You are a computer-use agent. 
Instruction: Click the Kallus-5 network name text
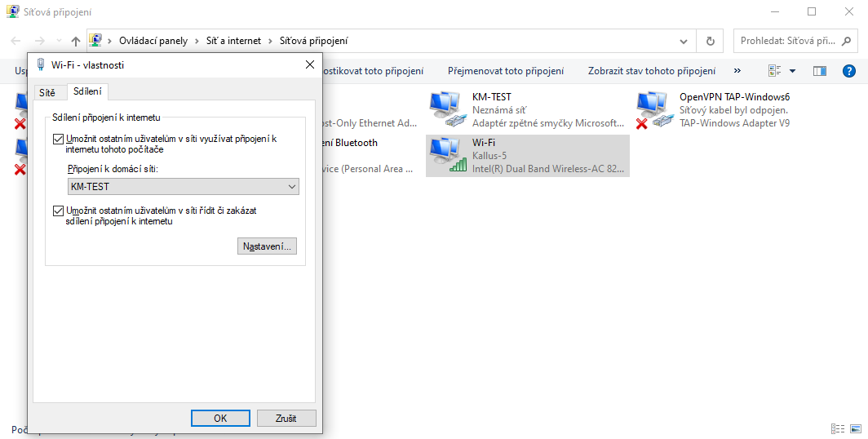point(489,156)
